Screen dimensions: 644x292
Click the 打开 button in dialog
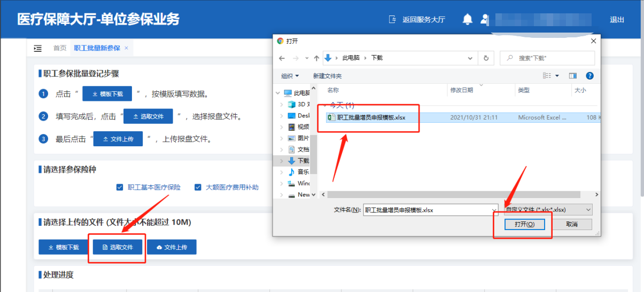524,224
